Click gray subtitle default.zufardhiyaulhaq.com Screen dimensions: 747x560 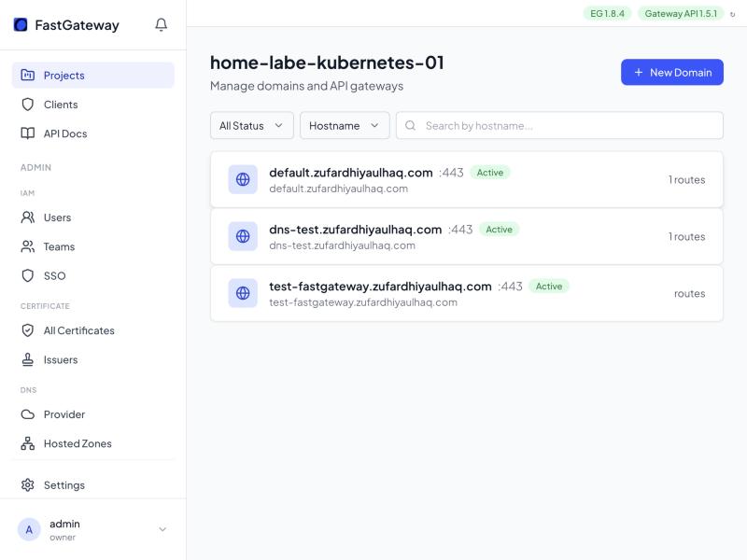click(x=338, y=189)
